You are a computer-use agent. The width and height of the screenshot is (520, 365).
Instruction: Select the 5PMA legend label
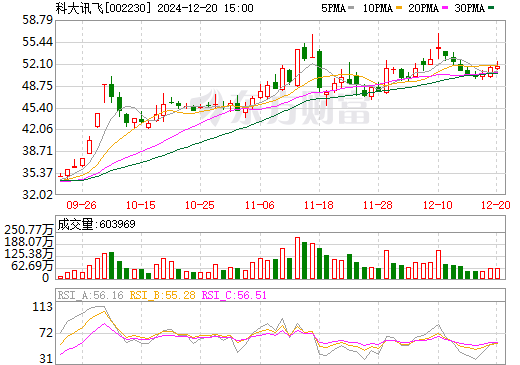coord(333,8)
